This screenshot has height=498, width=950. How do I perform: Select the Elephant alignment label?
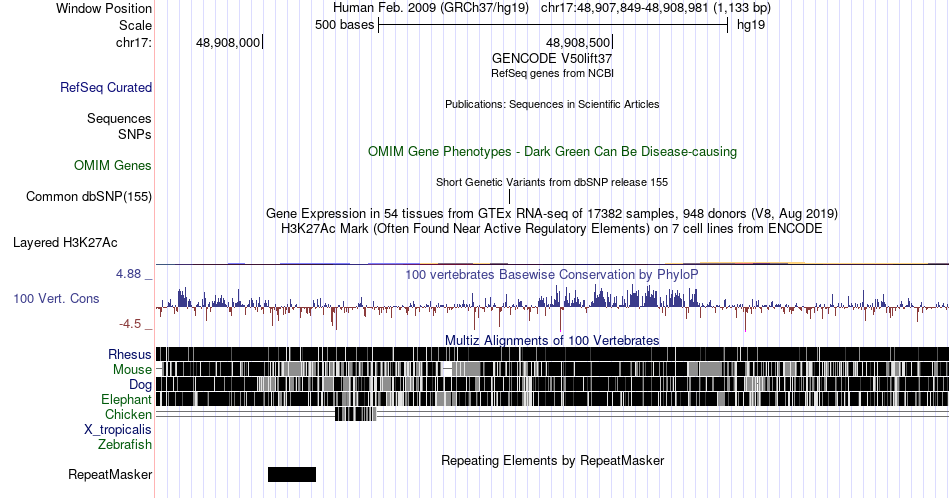[x=126, y=399]
